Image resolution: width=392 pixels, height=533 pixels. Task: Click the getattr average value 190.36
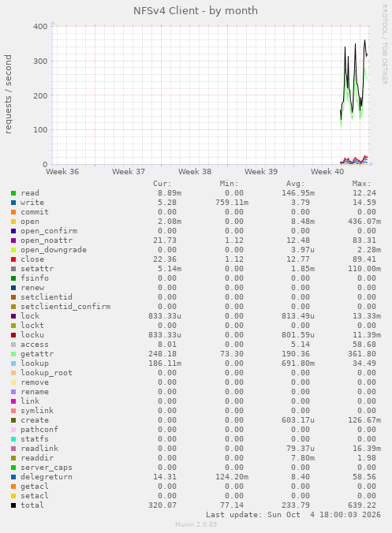click(296, 354)
